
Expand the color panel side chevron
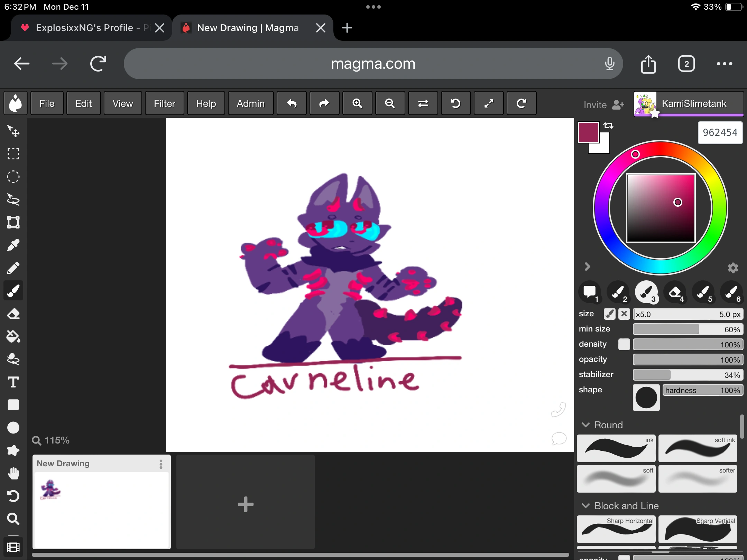click(x=587, y=267)
